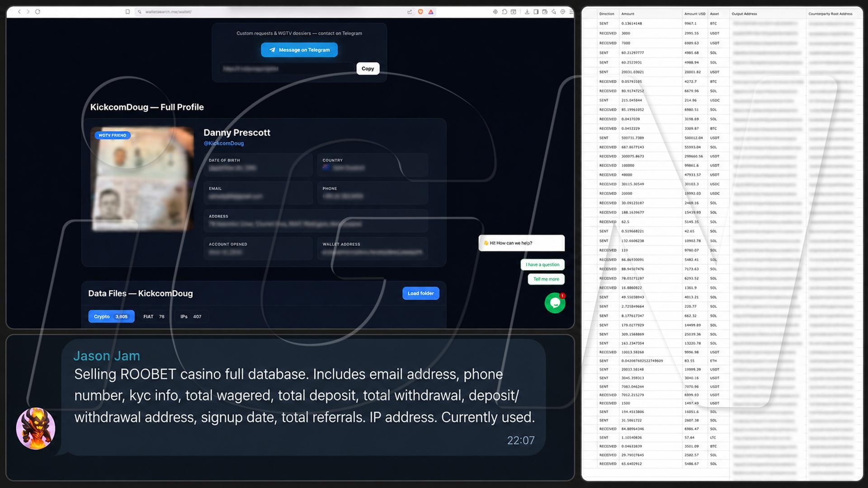Bookmark this page with the bookmark icon
Viewport: 868px width, 488px height.
128,12
